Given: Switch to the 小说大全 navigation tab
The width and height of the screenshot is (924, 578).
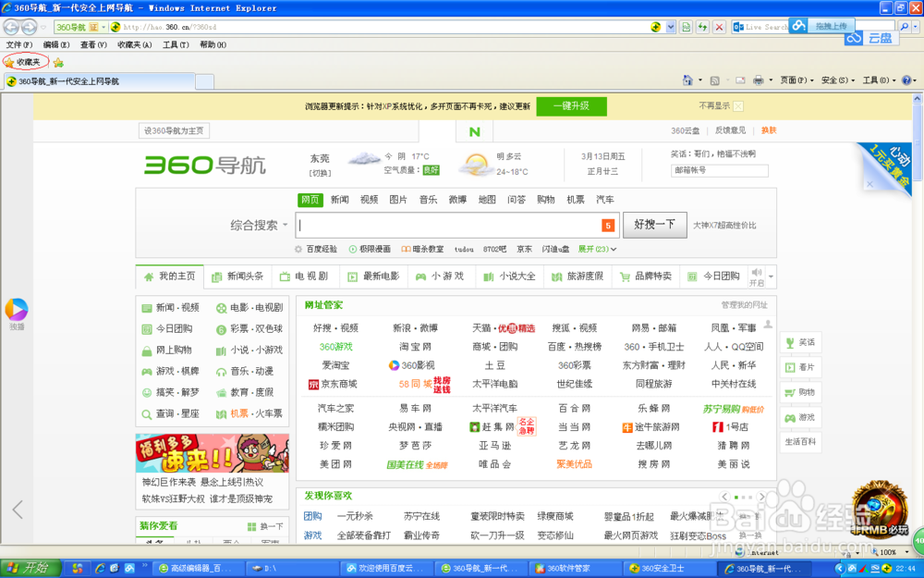Looking at the screenshot, I should pos(510,277).
